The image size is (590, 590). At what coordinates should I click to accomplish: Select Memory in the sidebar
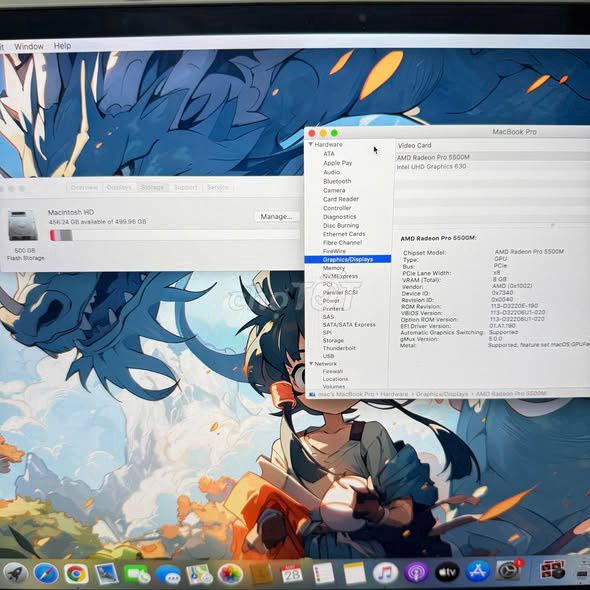point(334,268)
